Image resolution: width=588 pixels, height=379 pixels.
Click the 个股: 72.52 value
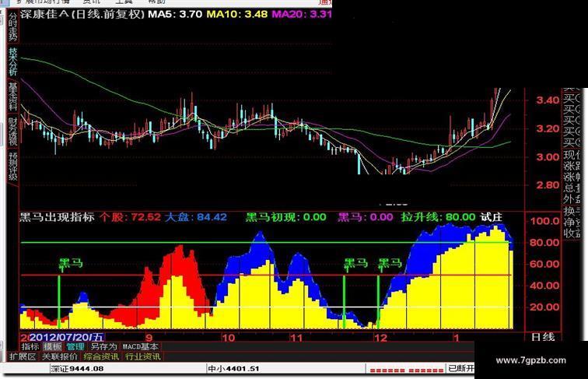pos(130,217)
